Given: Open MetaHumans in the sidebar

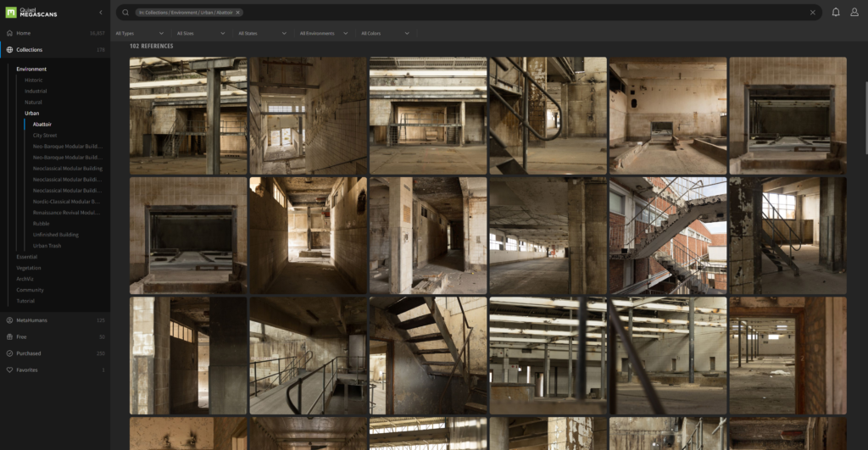Looking at the screenshot, I should tap(31, 320).
